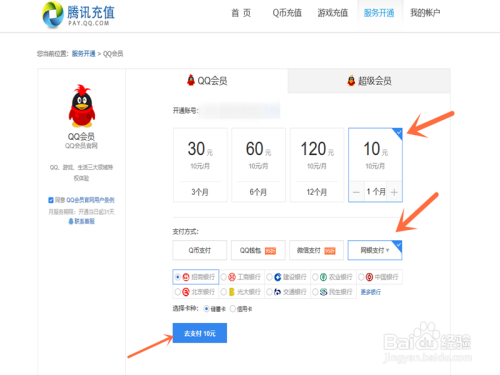The height and width of the screenshot is (375, 500).
Task: Decrease months with the minus button
Action: point(356,192)
